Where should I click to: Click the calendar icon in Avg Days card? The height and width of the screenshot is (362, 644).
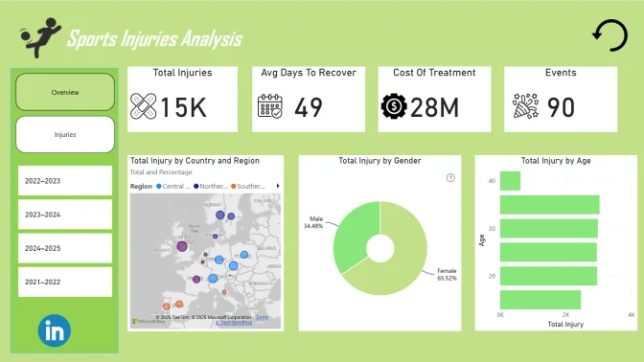270,106
